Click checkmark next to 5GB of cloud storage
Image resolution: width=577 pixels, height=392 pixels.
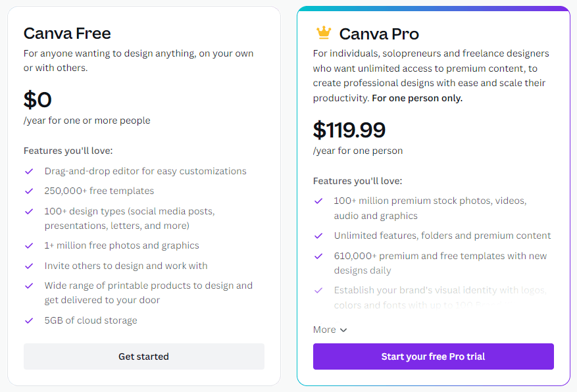(29, 321)
